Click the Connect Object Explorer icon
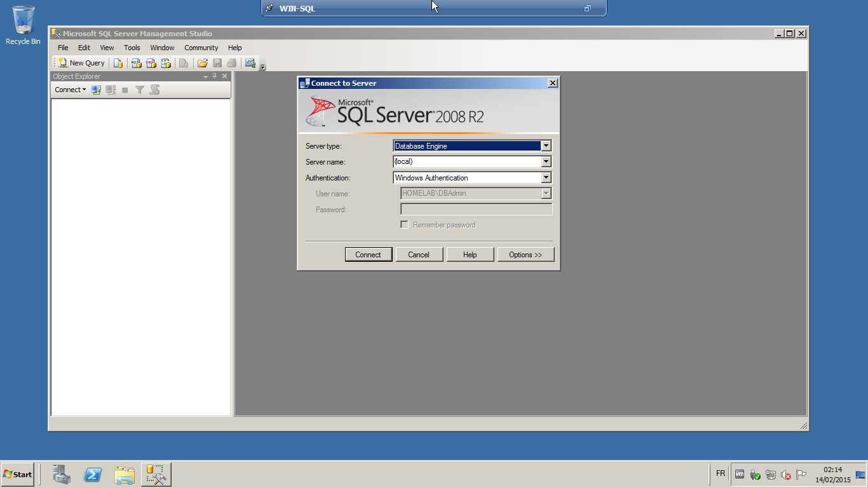 [x=96, y=90]
